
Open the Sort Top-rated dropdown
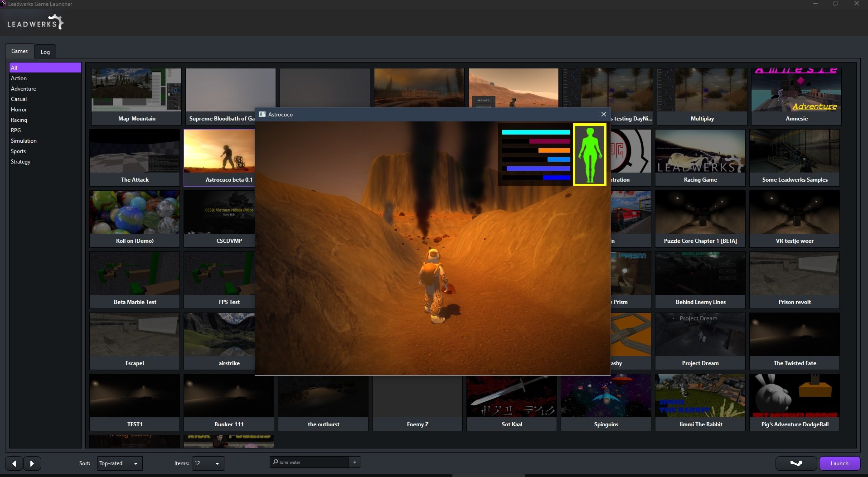pyautogui.click(x=120, y=463)
